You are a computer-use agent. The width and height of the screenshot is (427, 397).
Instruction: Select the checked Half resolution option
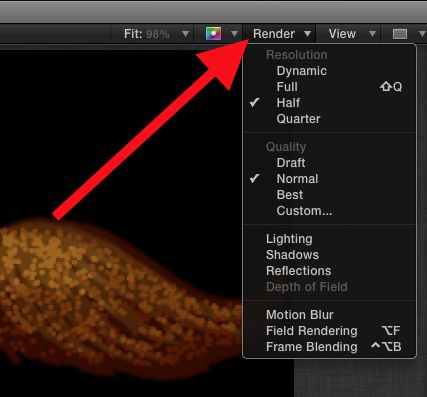pyautogui.click(x=329, y=103)
